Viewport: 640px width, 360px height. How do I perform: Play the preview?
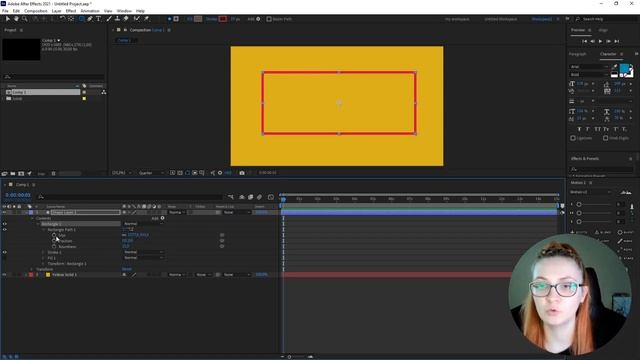click(x=600, y=41)
